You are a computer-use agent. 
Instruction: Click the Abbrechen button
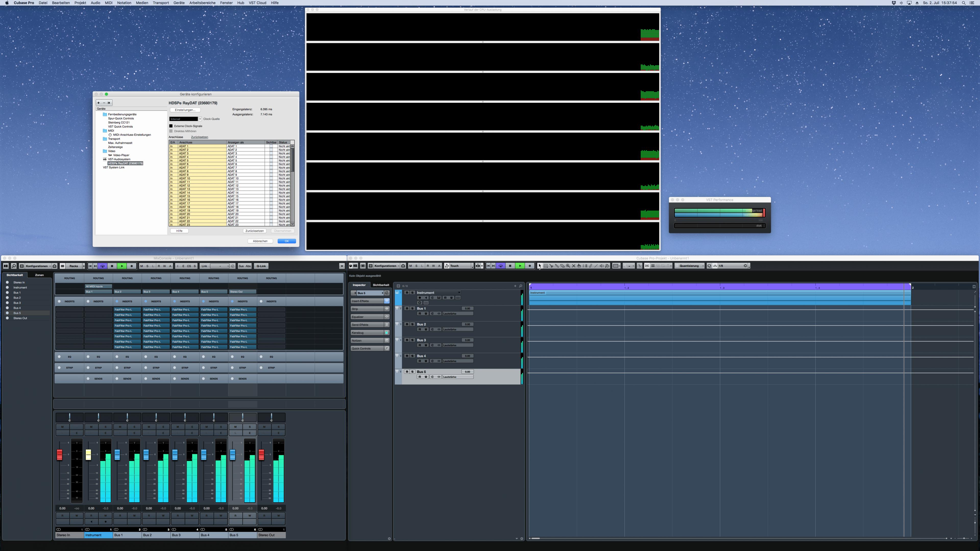260,241
